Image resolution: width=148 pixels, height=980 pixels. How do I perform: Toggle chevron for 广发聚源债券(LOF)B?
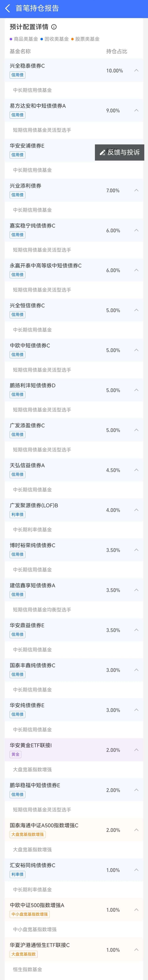pos(136,510)
